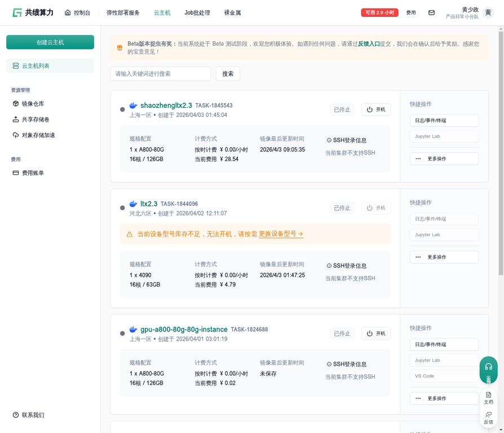Click the 创建云主机 button
This screenshot has height=433, width=504.
[x=50, y=42]
